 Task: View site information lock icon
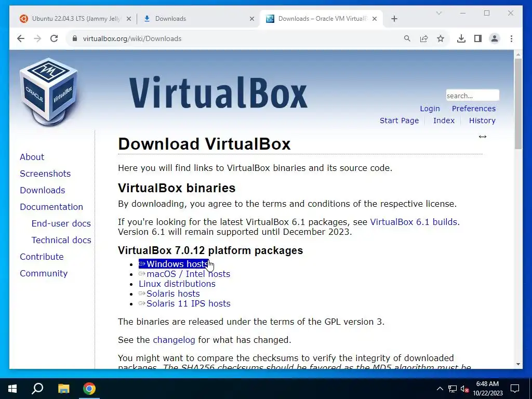(75, 38)
